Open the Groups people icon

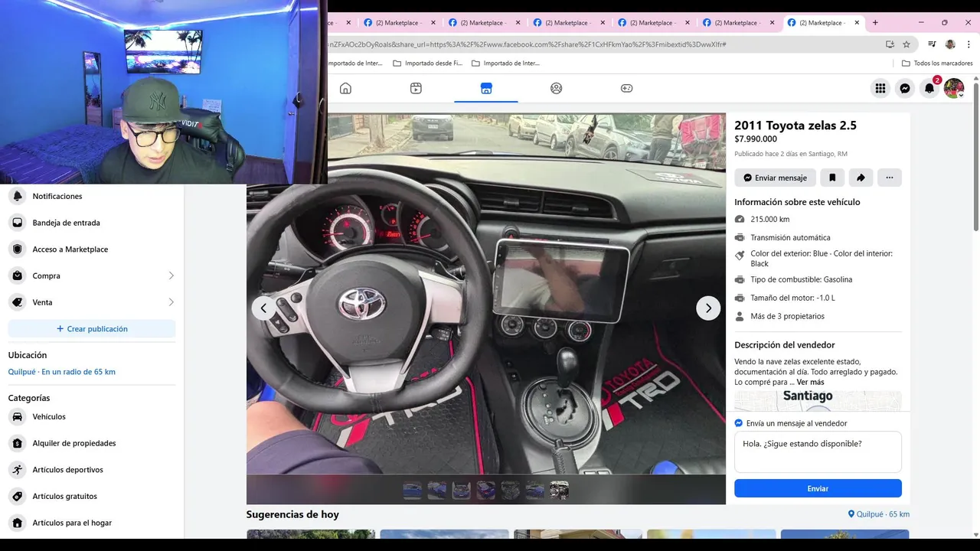(x=557, y=88)
